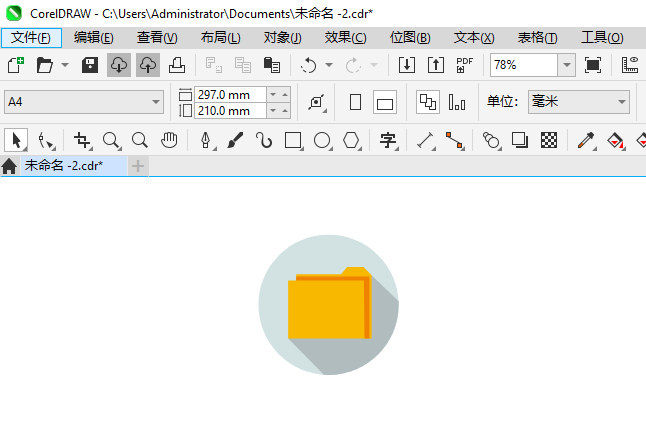The height and width of the screenshot is (435, 646).
Task: Click the Publish to PDF icon
Action: (464, 65)
